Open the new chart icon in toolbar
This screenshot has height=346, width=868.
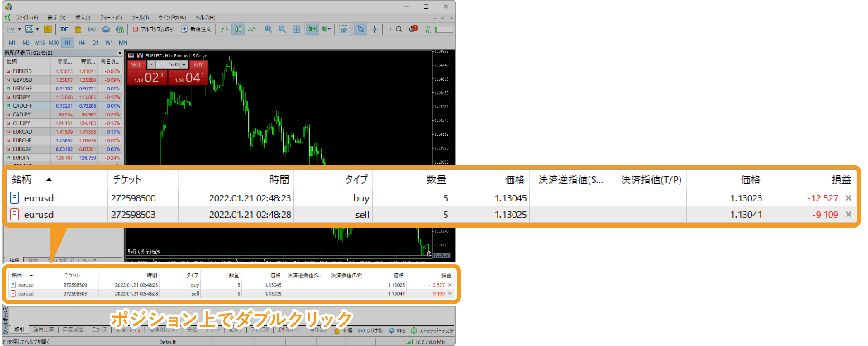[12, 29]
